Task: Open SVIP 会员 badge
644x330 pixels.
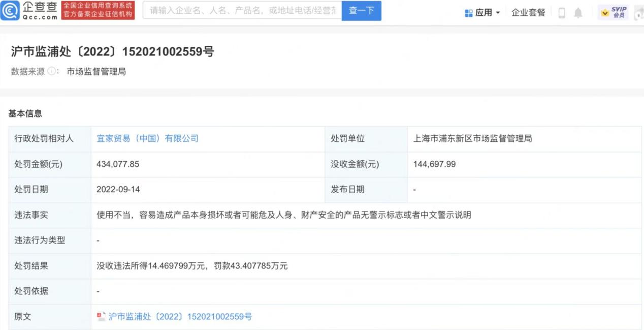Action: [x=614, y=13]
